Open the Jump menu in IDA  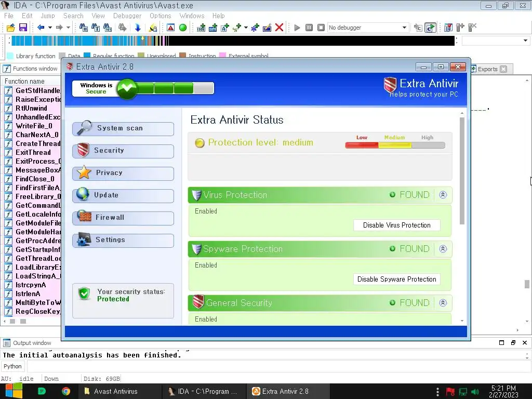pos(47,16)
